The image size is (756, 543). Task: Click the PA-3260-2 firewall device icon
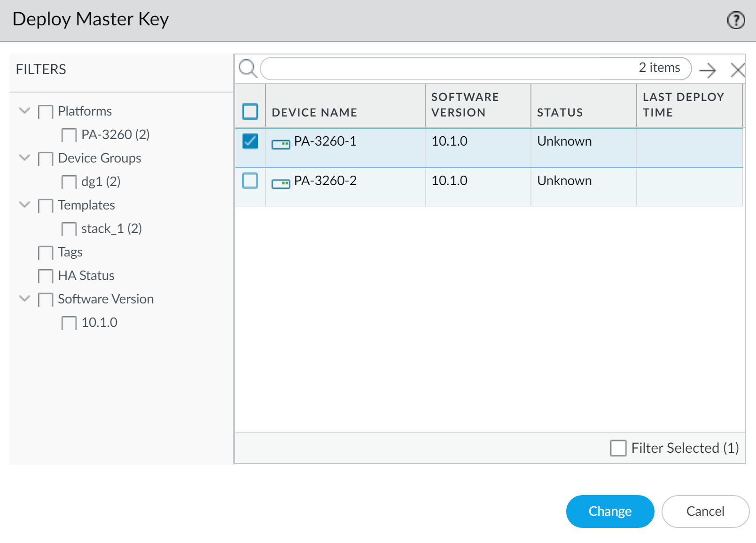281,184
